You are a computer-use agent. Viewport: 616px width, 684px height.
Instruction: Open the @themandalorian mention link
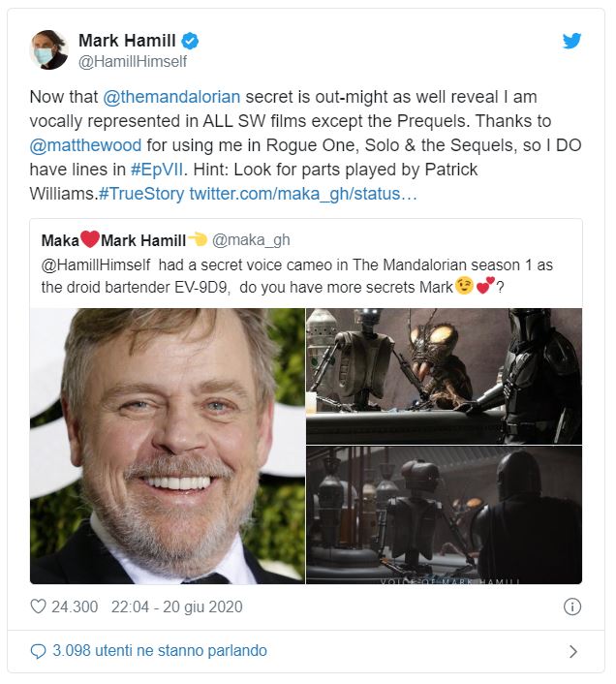point(171,97)
